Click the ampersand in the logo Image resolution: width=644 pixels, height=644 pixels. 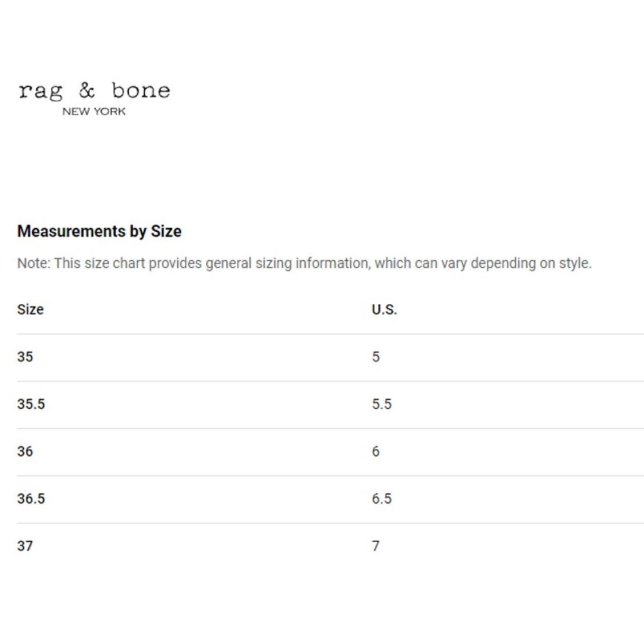(x=87, y=90)
